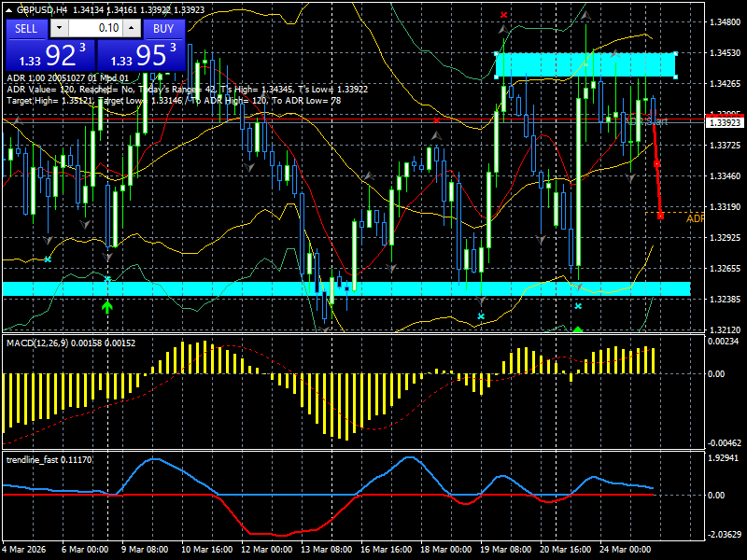
Task: Click the BUY button
Action: click(x=163, y=29)
